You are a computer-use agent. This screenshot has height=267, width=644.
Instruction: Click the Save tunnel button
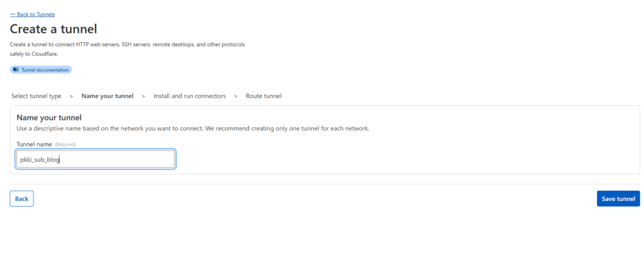coord(618,199)
